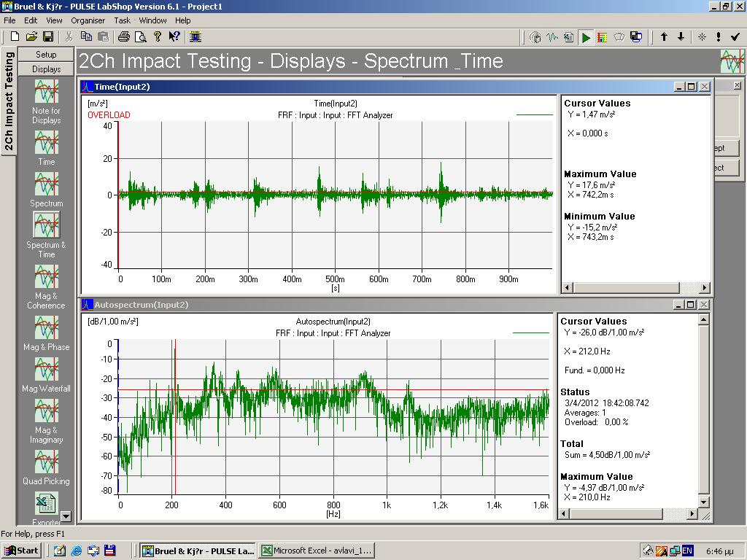747x560 pixels.
Task: Click the yellow question mark Help icon
Action: [x=158, y=36]
